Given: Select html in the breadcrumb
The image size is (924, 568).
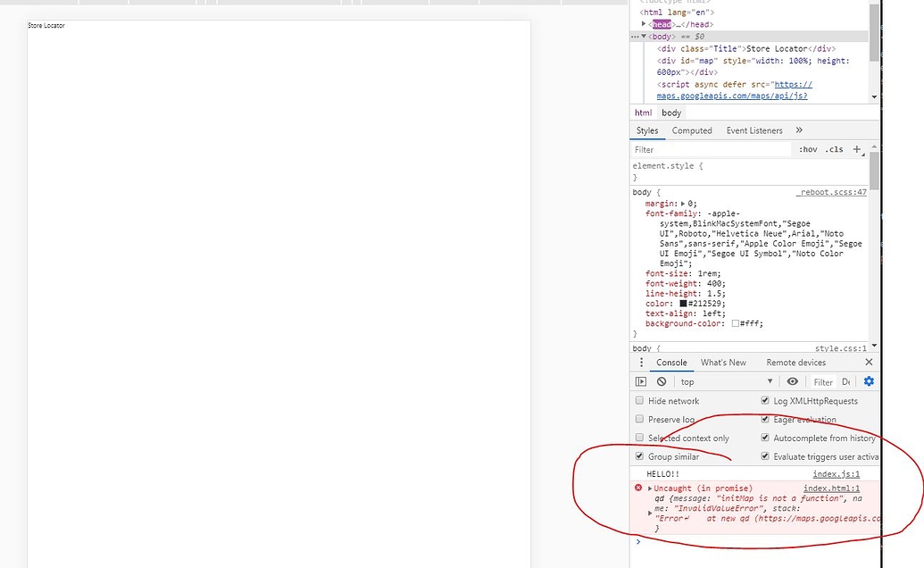Looking at the screenshot, I should [643, 113].
